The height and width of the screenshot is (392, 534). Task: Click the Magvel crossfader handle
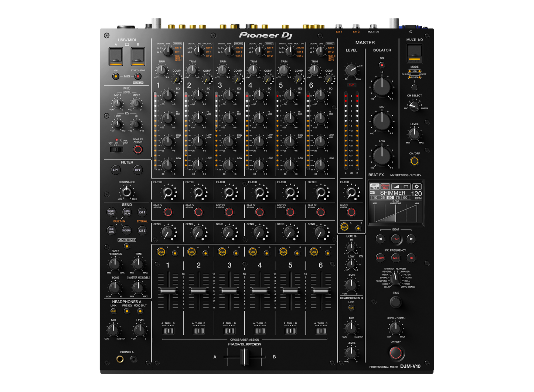pyautogui.click(x=244, y=358)
